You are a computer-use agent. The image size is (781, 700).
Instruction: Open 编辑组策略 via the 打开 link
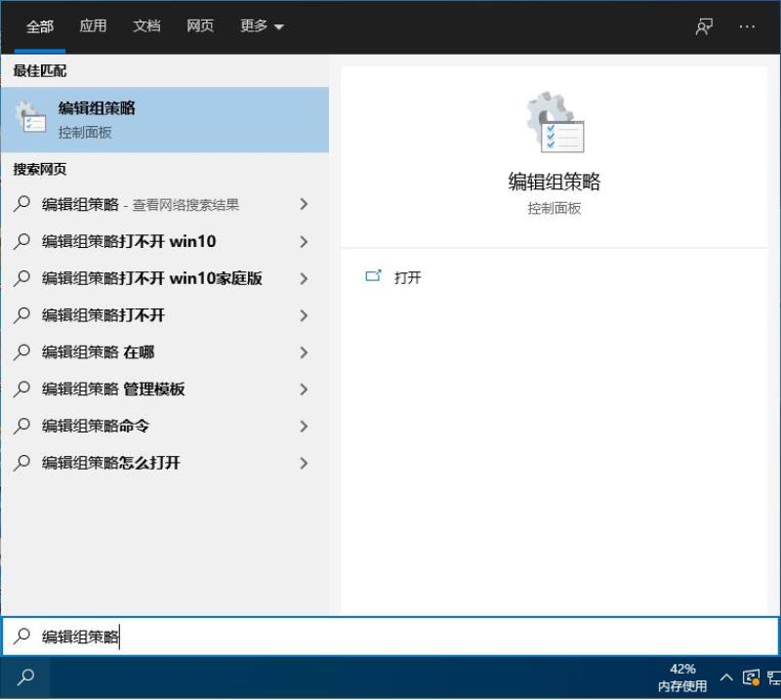coord(407,277)
